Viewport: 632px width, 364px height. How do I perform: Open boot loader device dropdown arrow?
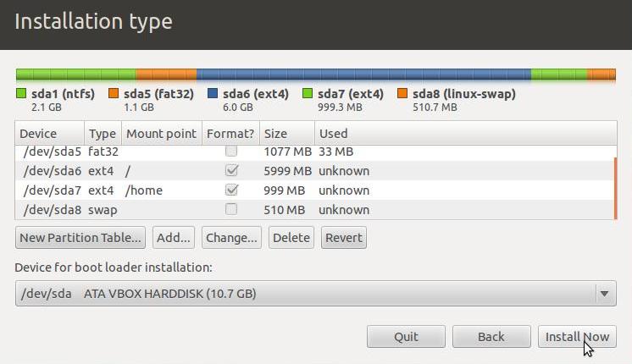(604, 294)
